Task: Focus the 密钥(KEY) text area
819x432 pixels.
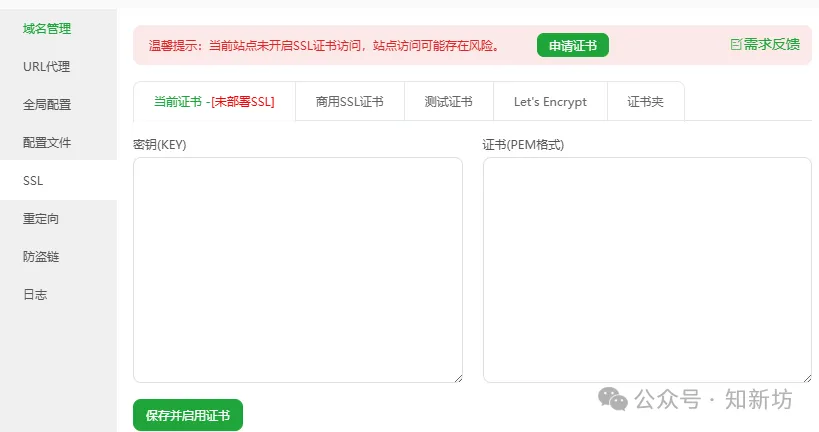Action: [x=298, y=270]
